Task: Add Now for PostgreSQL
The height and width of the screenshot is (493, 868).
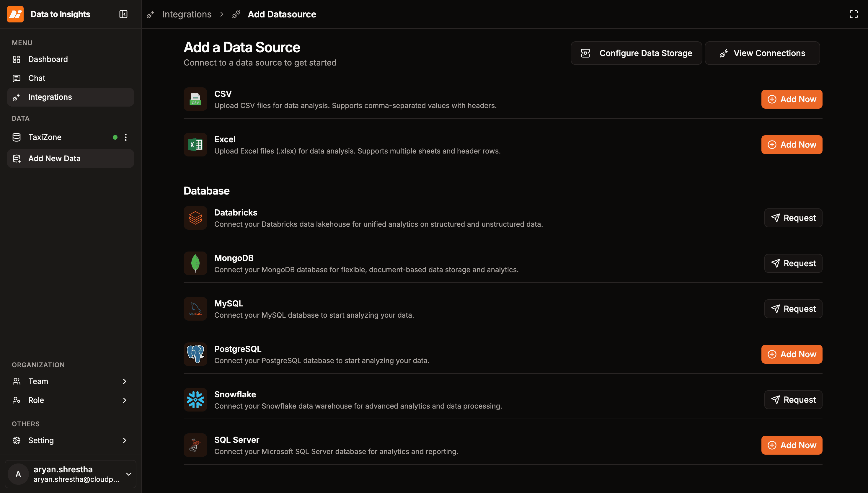Action: 792,354
